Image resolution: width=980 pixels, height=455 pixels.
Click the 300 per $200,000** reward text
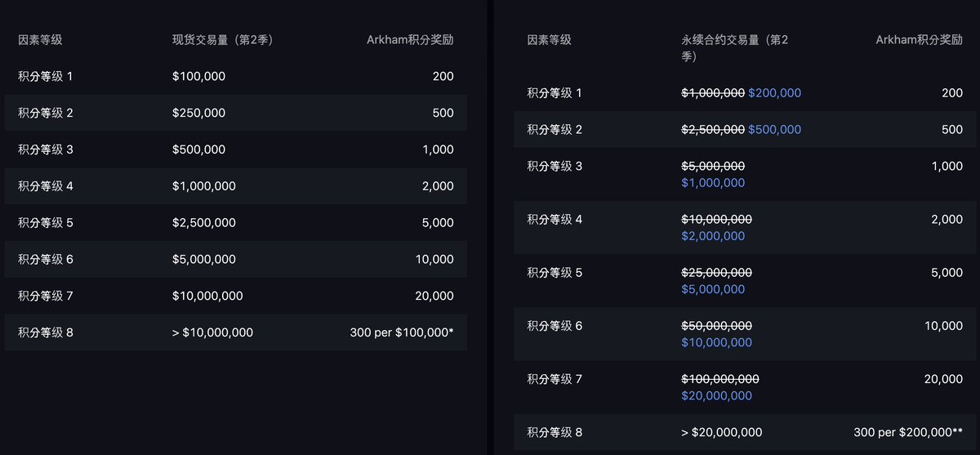pyautogui.click(x=906, y=432)
